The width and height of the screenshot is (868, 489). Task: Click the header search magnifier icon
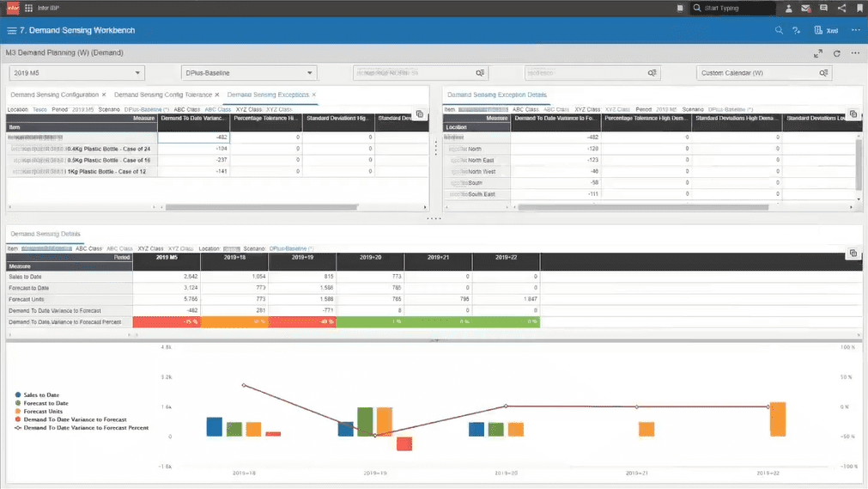pos(779,30)
